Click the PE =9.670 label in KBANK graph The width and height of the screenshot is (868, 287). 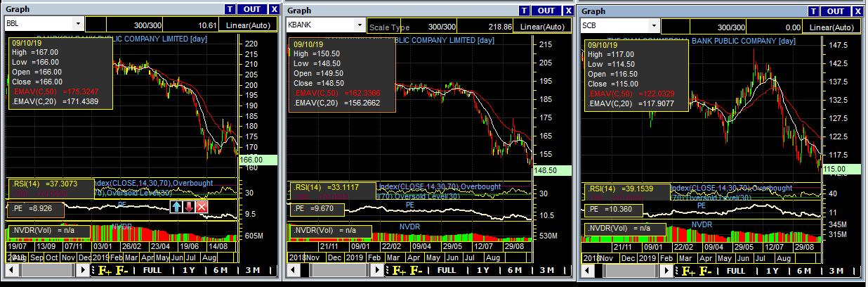[317, 210]
